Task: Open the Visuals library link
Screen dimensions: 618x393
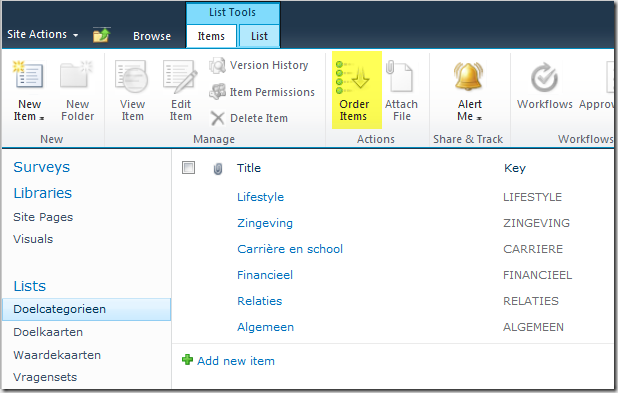Action: 33,239
